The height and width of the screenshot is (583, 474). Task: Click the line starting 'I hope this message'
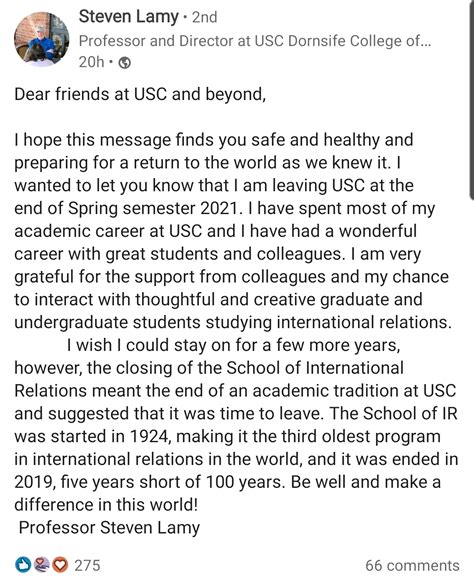[214, 140]
